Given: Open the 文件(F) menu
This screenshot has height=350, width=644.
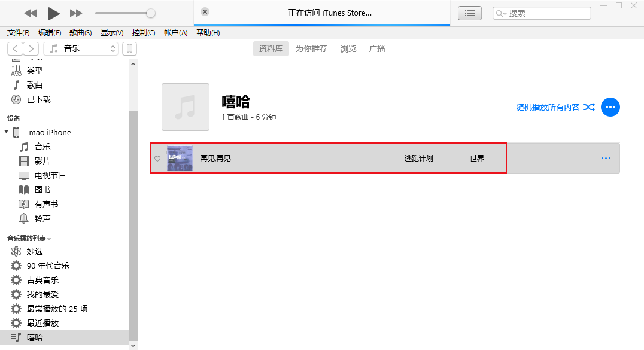Looking at the screenshot, I should 19,32.
